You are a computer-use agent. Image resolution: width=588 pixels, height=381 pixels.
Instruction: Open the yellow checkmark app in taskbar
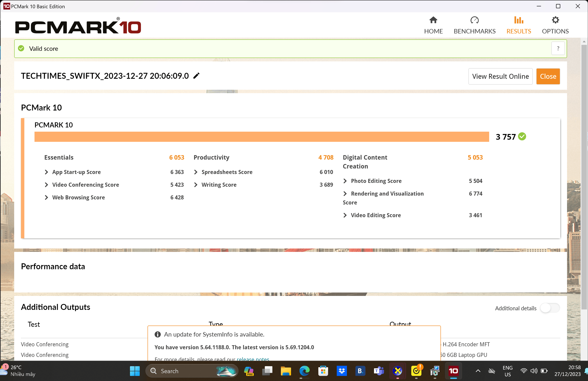pyautogui.click(x=416, y=371)
